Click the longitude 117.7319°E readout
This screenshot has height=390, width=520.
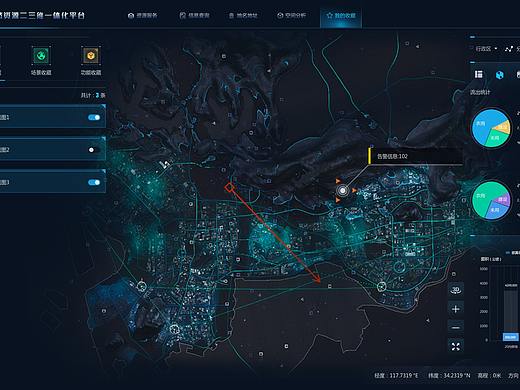(396, 376)
